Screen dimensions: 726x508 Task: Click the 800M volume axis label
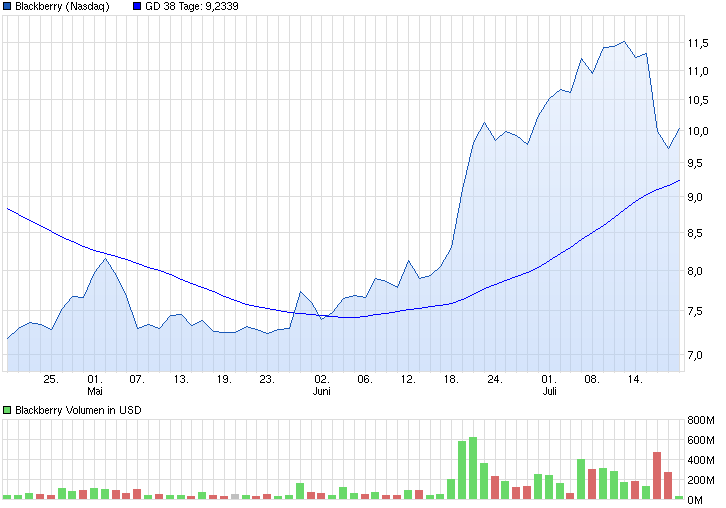[701, 421]
